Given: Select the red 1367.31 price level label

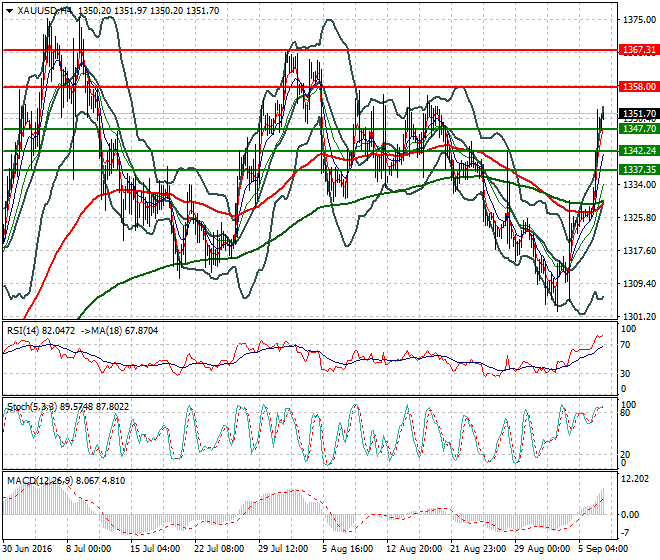Looking at the screenshot, I should [x=639, y=49].
